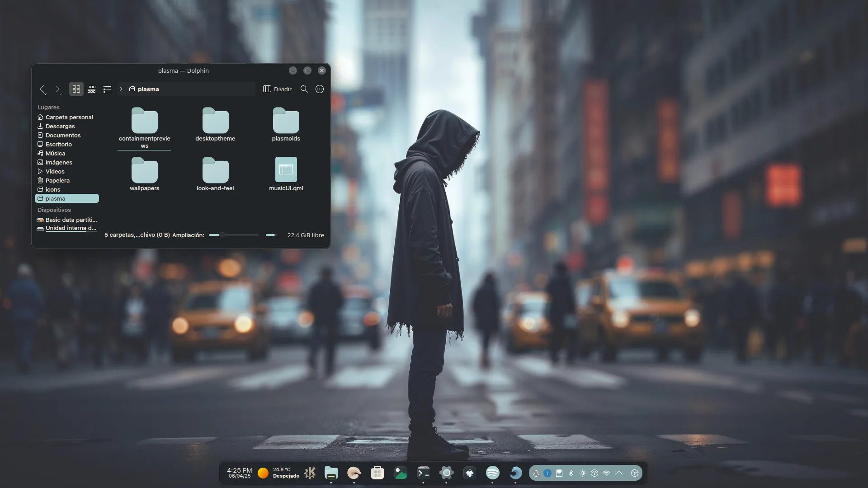Screen dimensions: 868x488
Task: Open Bluetooth tray icon
Action: tap(571, 473)
